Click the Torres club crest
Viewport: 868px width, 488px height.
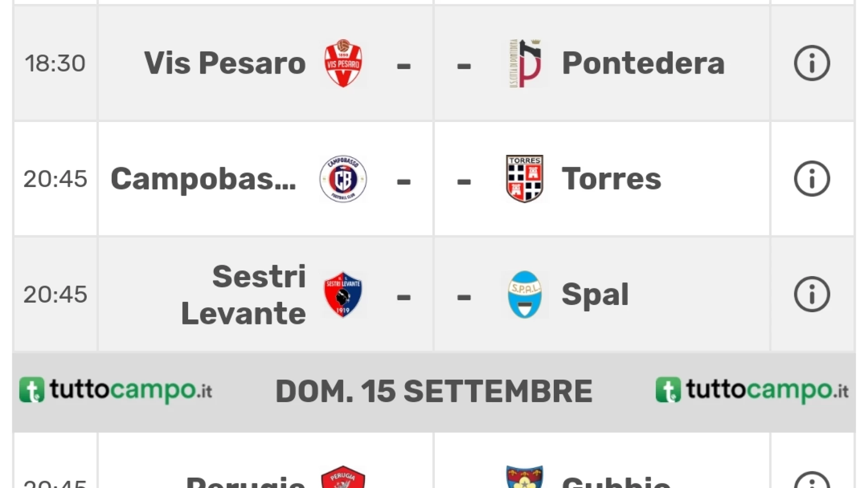click(524, 179)
